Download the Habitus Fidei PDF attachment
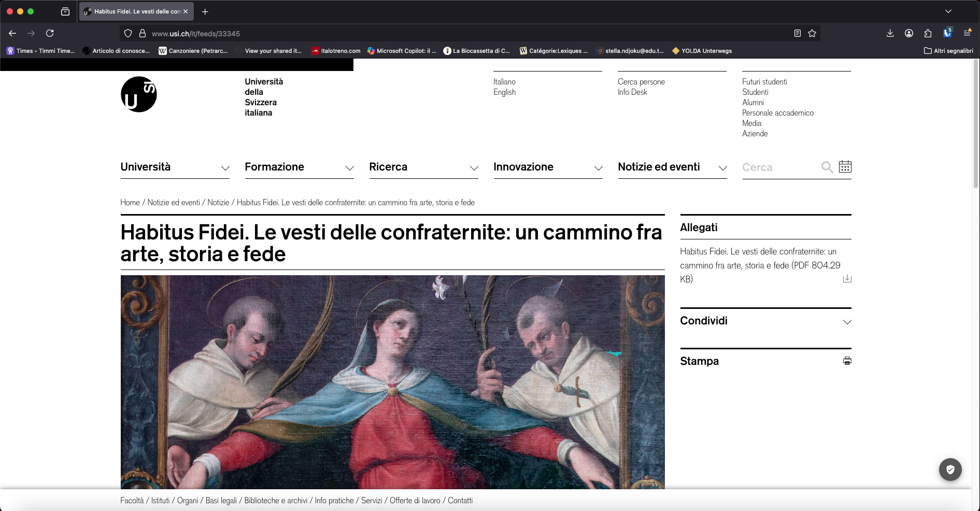 pos(847,279)
